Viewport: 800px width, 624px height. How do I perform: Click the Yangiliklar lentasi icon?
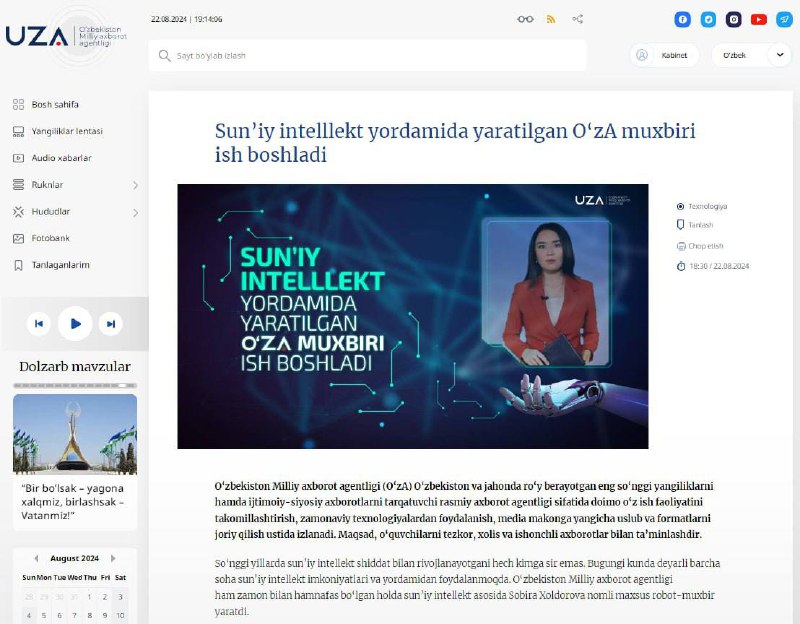(x=18, y=132)
